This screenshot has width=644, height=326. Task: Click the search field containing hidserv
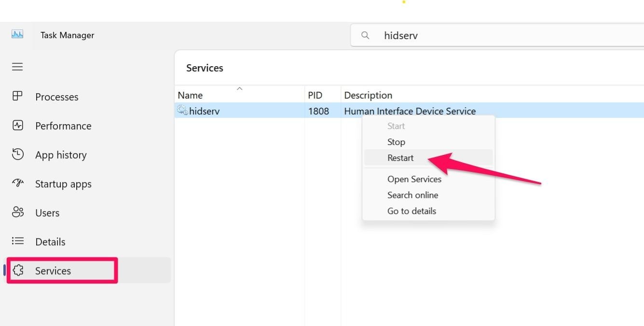482,35
